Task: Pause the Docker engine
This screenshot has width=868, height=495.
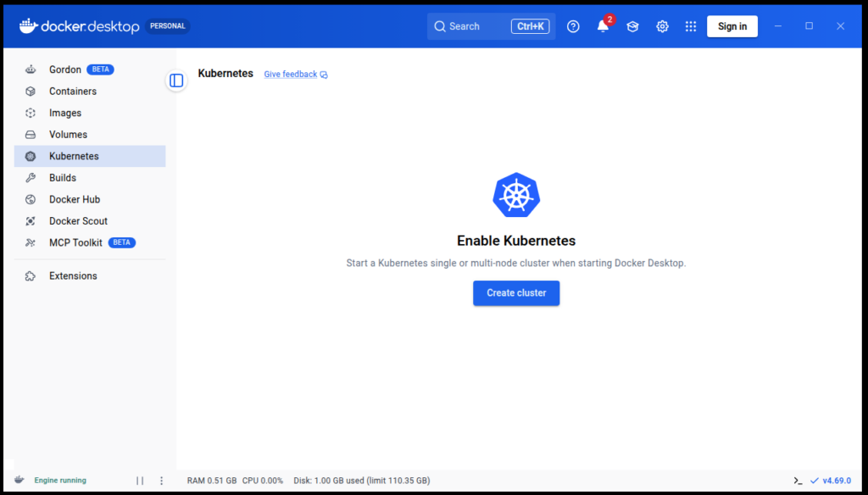Action: (141, 480)
